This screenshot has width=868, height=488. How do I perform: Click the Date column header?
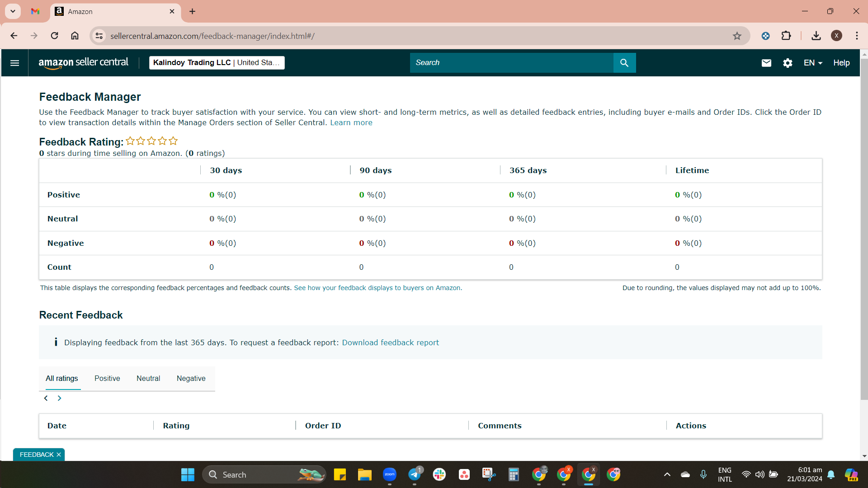tap(57, 426)
